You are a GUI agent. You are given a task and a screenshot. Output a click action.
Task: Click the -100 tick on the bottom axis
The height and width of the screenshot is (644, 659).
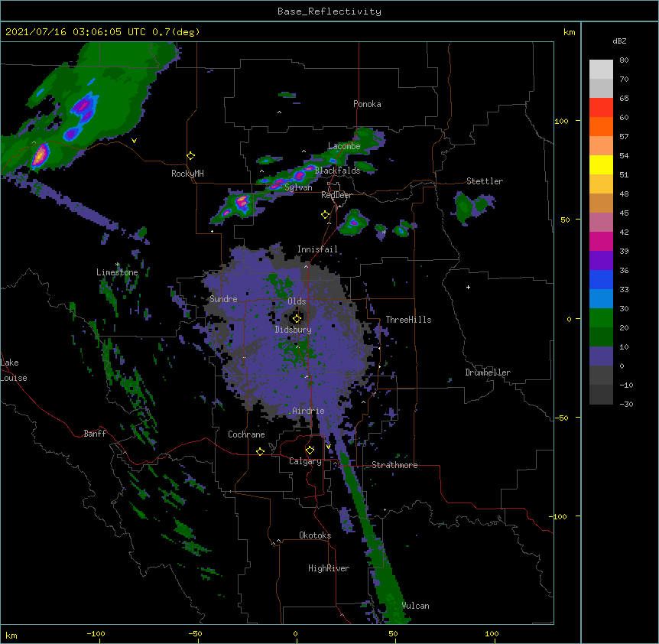(x=96, y=633)
